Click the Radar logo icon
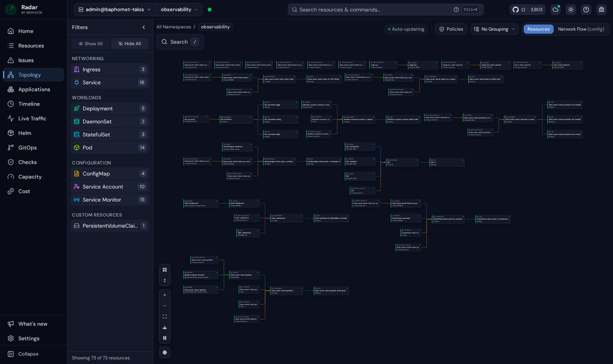The width and height of the screenshot is (613, 364). click(11, 10)
